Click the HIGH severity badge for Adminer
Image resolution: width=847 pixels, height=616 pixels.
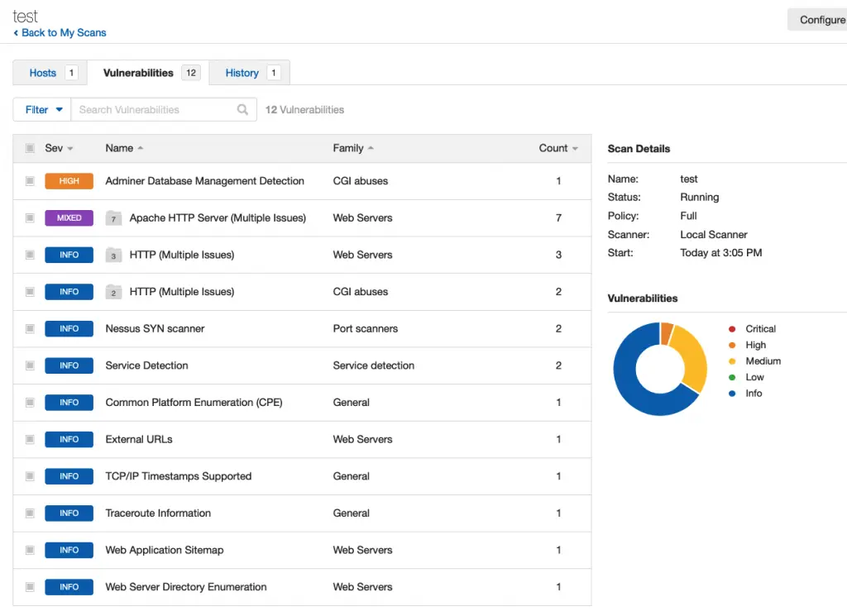pos(69,181)
